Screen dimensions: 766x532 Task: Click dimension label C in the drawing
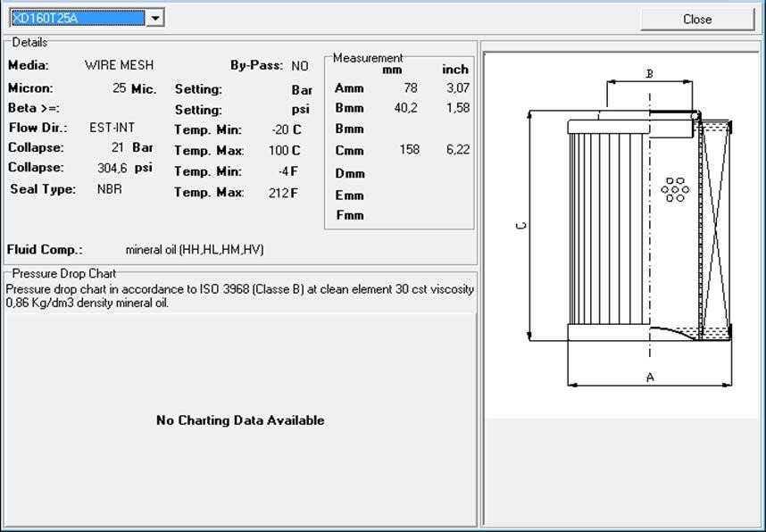point(521,226)
